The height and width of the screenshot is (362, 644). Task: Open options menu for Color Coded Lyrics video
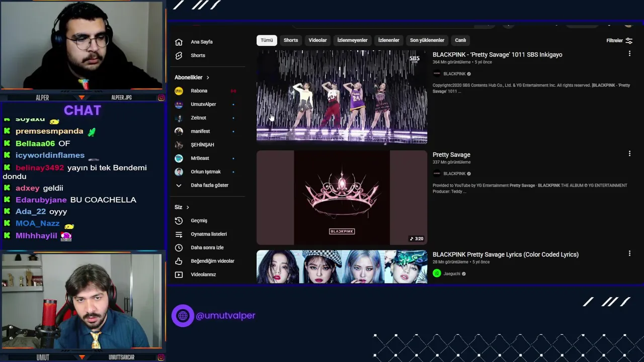pos(629,253)
